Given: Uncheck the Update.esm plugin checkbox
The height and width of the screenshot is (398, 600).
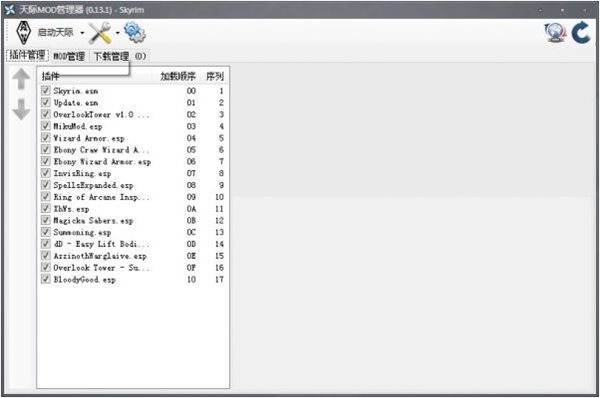Looking at the screenshot, I should point(46,103).
